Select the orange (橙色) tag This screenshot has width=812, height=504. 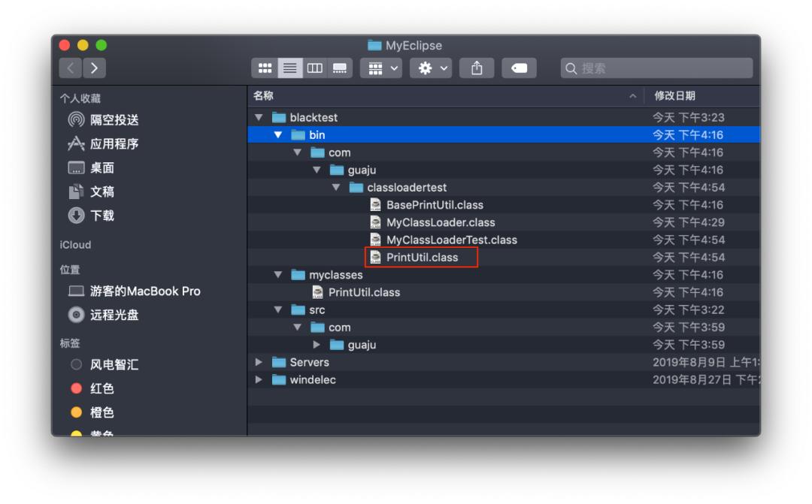pyautogui.click(x=92, y=412)
